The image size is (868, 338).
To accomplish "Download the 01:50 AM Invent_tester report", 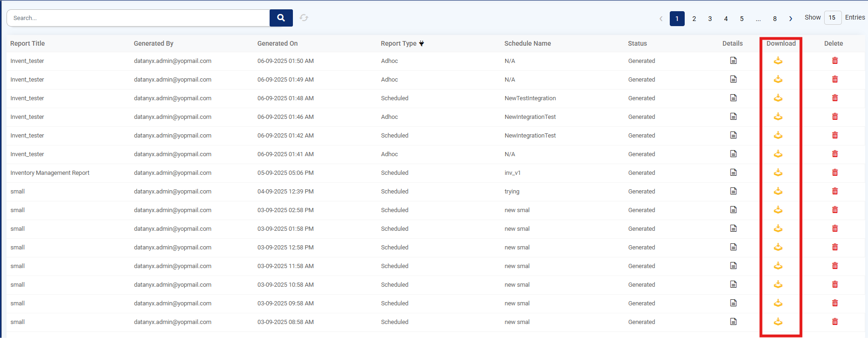I will point(778,61).
